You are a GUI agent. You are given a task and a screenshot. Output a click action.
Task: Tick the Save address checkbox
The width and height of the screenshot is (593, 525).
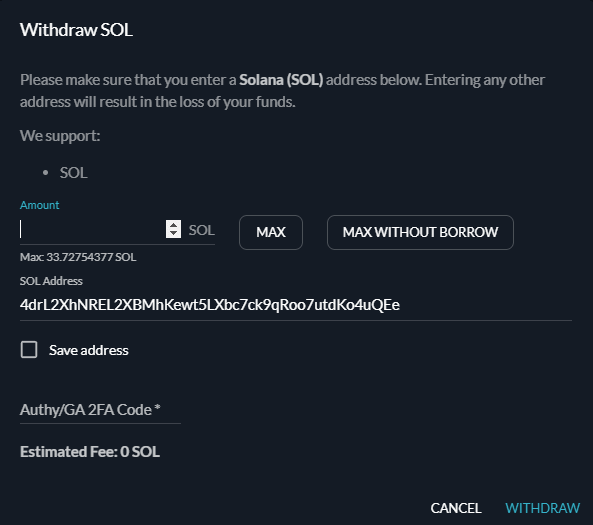29,349
